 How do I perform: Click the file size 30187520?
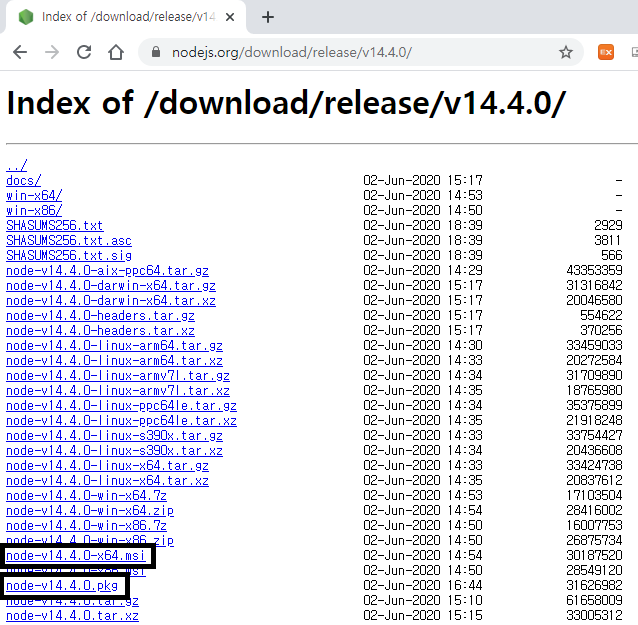click(x=594, y=556)
